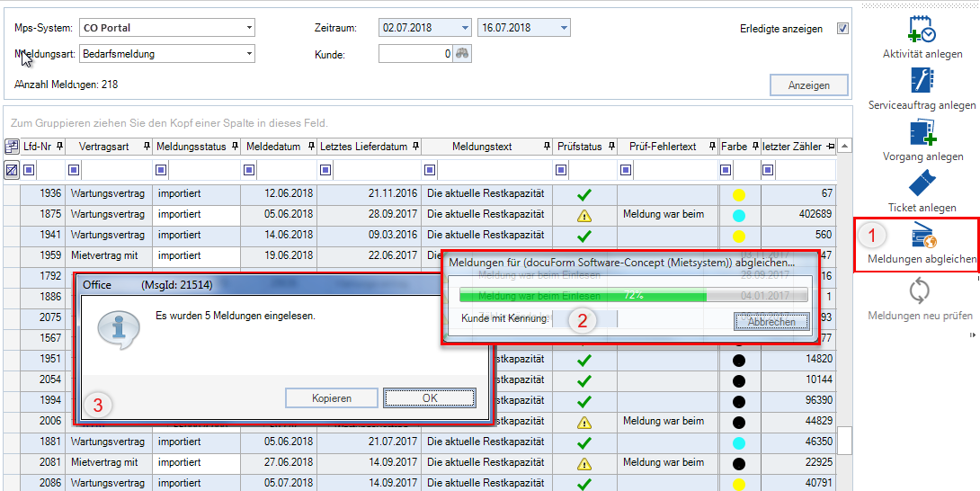
Task: Click the filter row icon left of Lfd-Nr filter
Action: 12,169
